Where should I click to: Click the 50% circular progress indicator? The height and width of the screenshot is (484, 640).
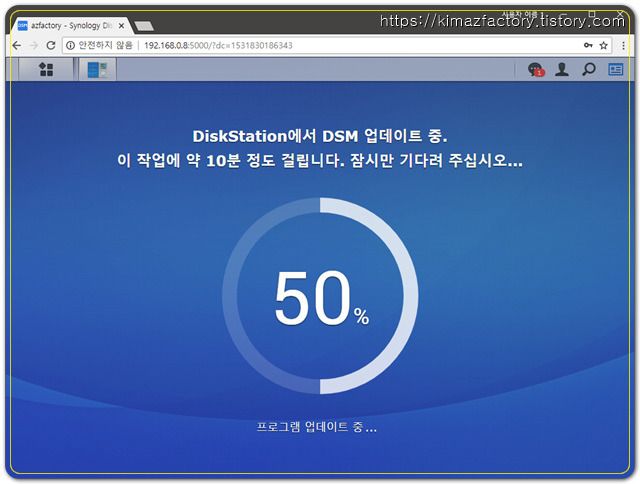(320, 296)
